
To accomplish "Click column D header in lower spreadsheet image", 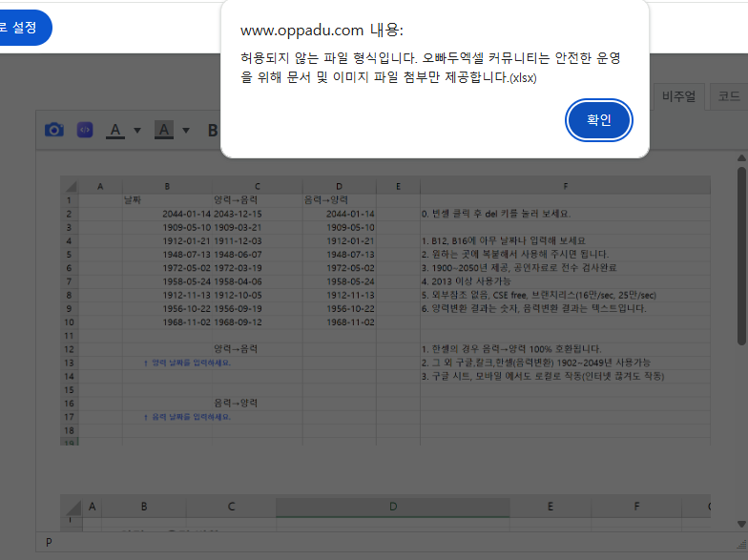I will point(393,507).
